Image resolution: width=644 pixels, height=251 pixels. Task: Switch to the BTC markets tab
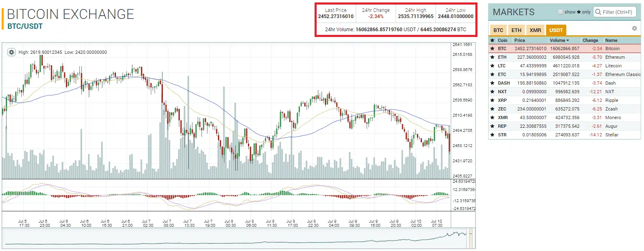(498, 30)
